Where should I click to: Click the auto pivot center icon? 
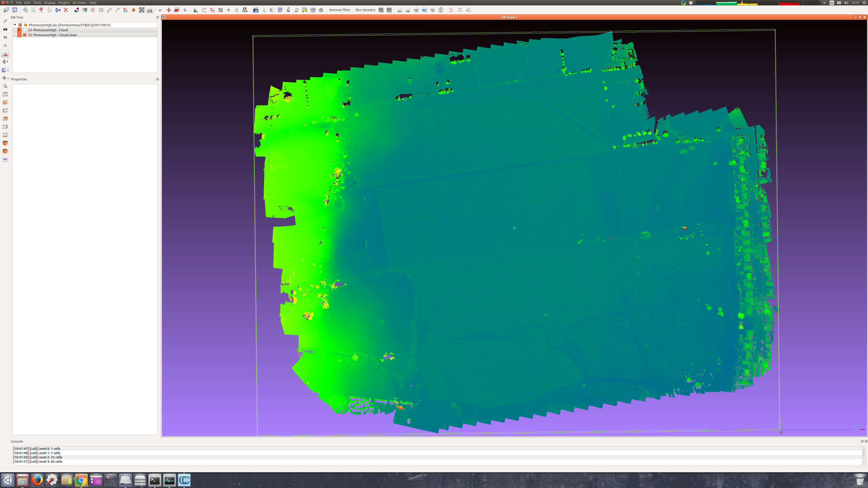(x=5, y=54)
